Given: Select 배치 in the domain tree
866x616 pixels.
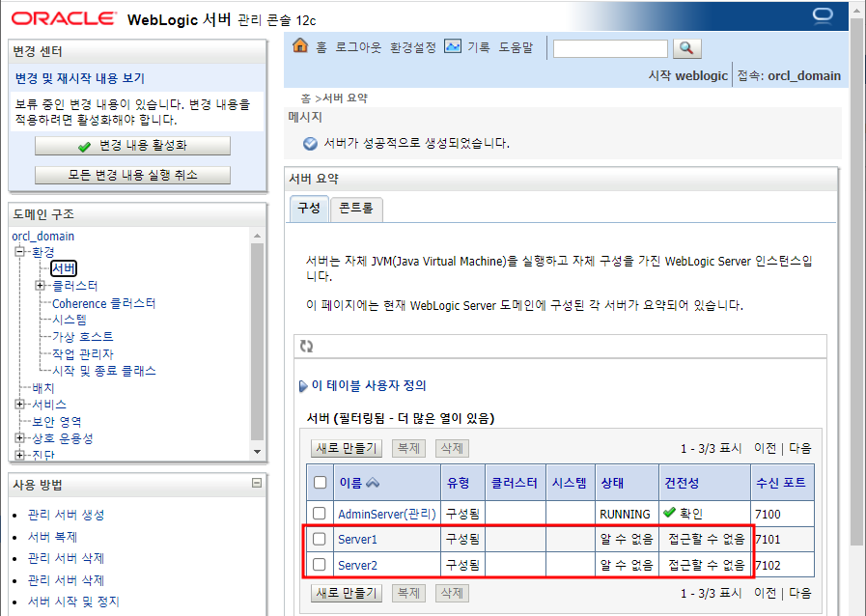Looking at the screenshot, I should 43,388.
